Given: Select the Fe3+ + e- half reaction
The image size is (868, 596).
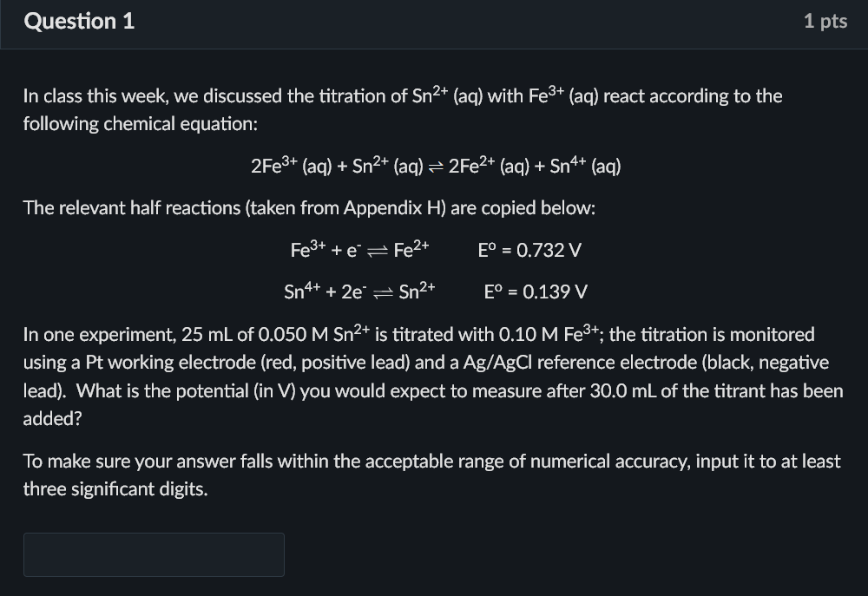Looking at the screenshot, I should click(360, 249).
